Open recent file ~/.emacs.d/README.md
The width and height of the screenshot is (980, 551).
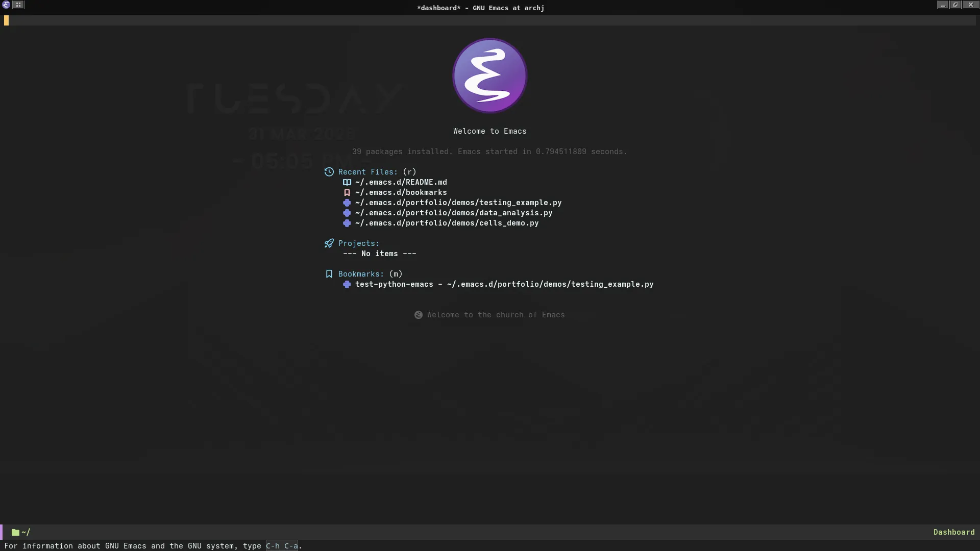401,182
